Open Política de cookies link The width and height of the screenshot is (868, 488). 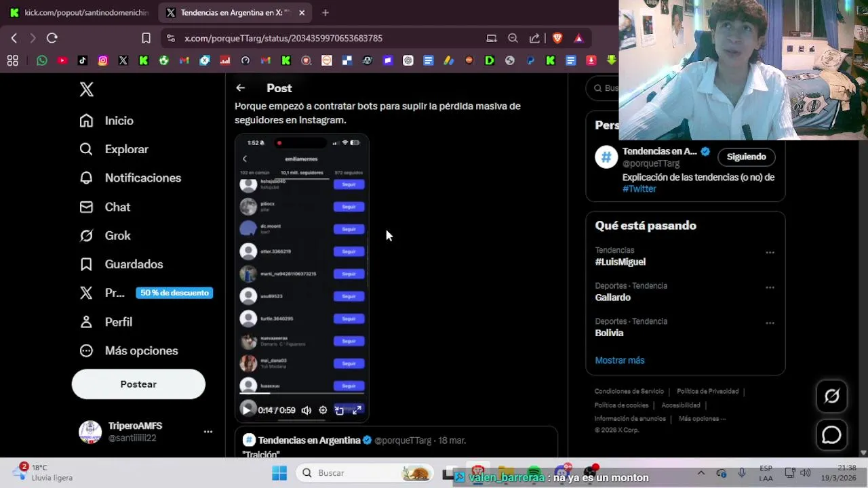[621, 405]
